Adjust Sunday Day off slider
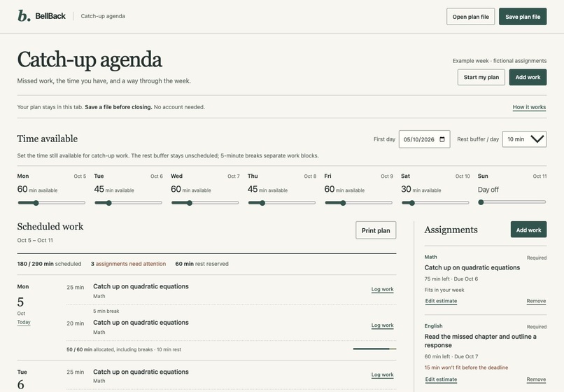Image resolution: width=564 pixels, height=392 pixels. click(512, 202)
